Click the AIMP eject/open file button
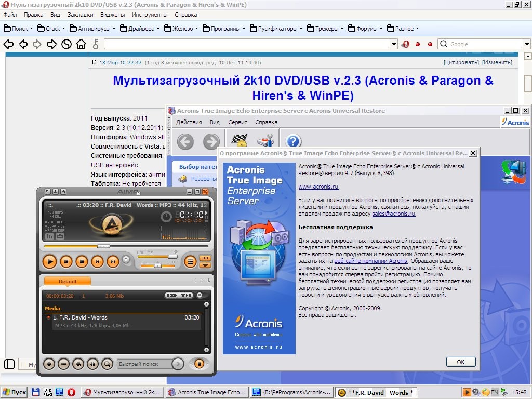This screenshot has width=532, height=399. [126, 260]
